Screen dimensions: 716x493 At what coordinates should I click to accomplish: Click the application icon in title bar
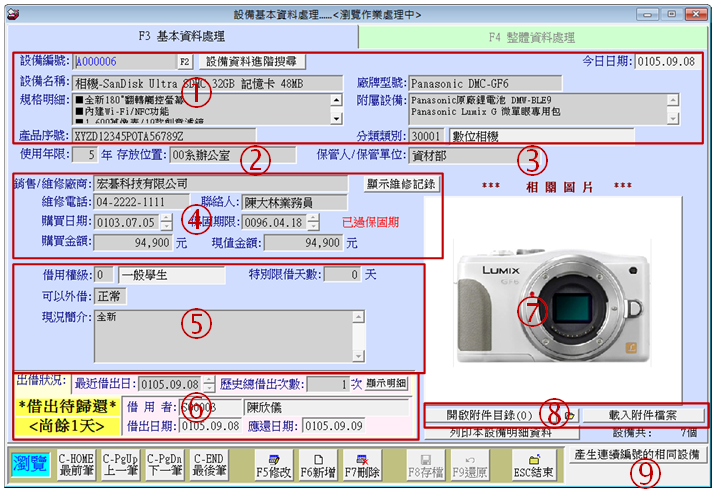pos(13,14)
